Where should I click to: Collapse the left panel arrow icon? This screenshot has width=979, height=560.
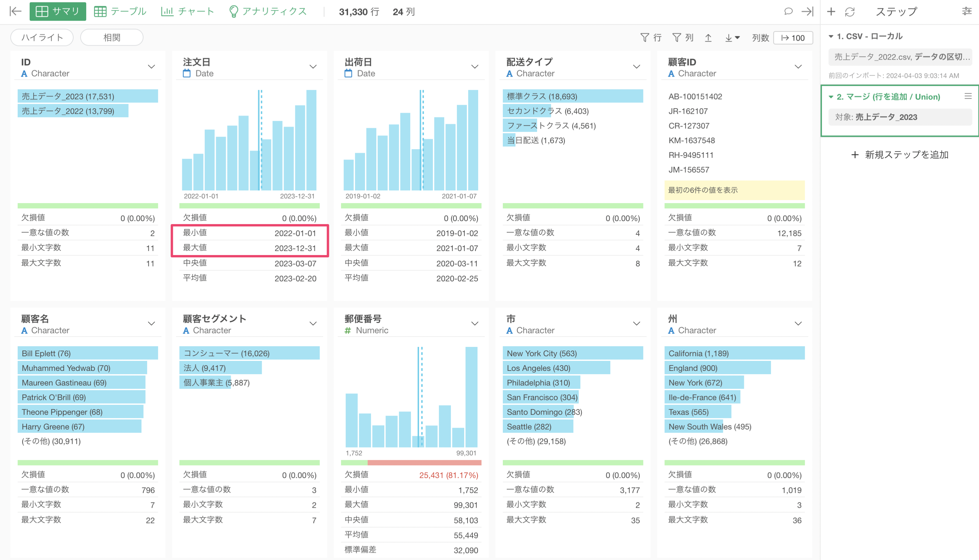click(x=15, y=12)
